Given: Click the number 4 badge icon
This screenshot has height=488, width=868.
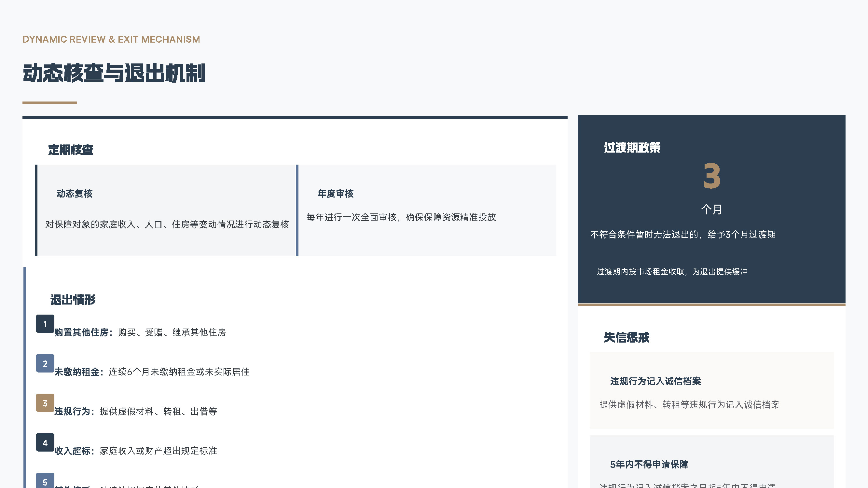Looking at the screenshot, I should [45, 442].
